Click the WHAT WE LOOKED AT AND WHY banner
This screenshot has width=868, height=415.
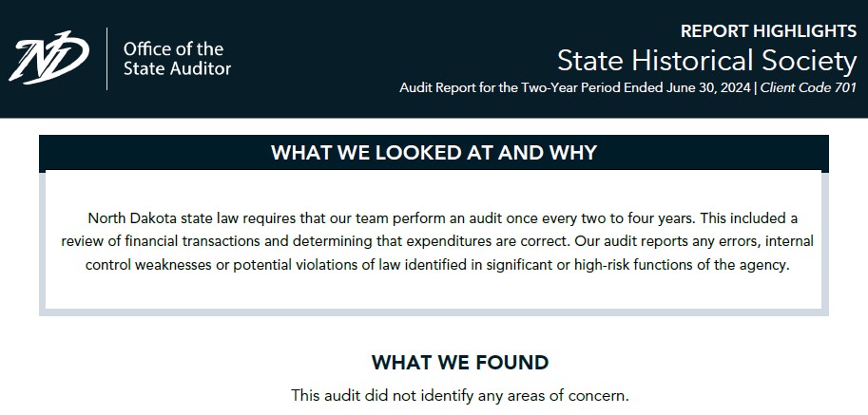[434, 153]
